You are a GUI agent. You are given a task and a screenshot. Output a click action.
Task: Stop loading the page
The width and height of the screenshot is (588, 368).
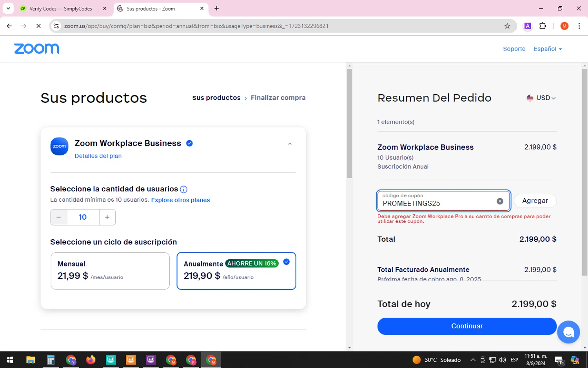pyautogui.click(x=38, y=26)
